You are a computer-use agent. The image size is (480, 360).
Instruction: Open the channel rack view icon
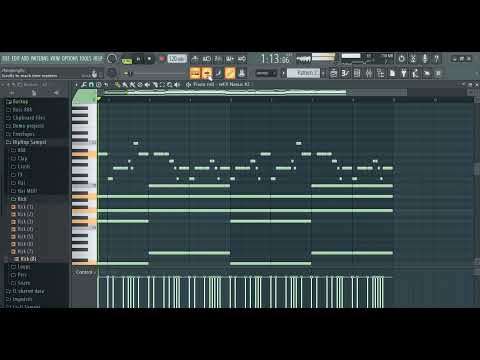click(357, 73)
